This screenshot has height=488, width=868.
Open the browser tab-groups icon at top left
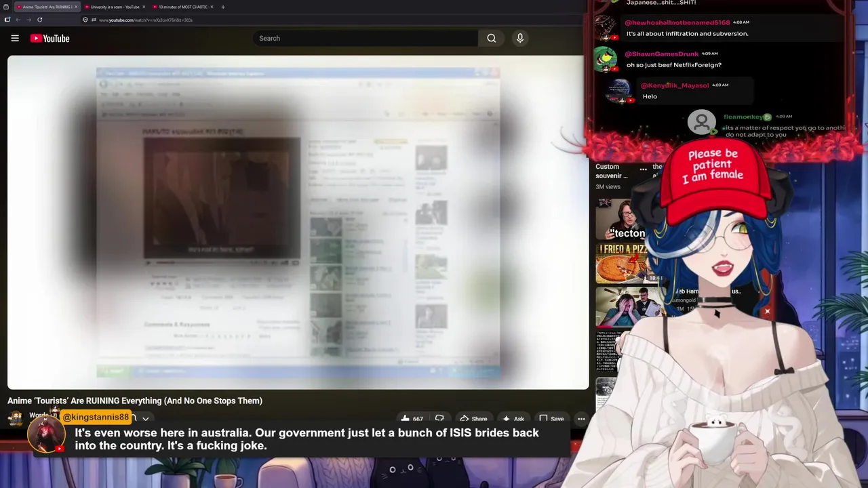(6, 7)
